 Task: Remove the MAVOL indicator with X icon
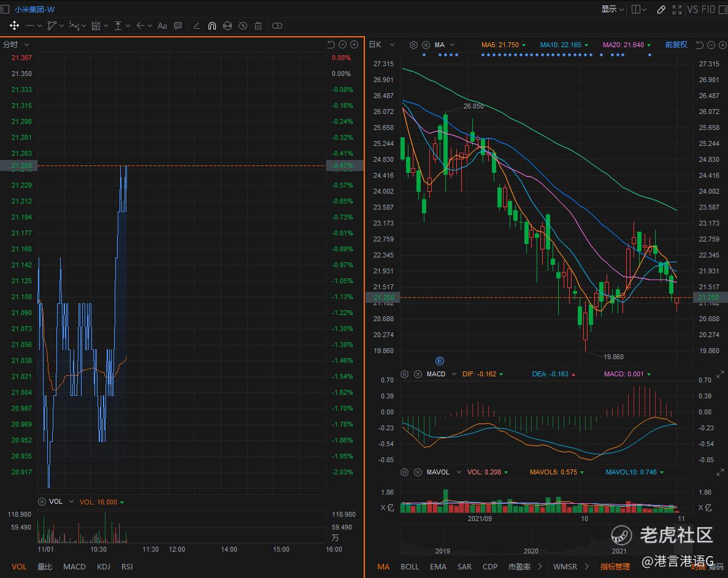pyautogui.click(x=418, y=472)
